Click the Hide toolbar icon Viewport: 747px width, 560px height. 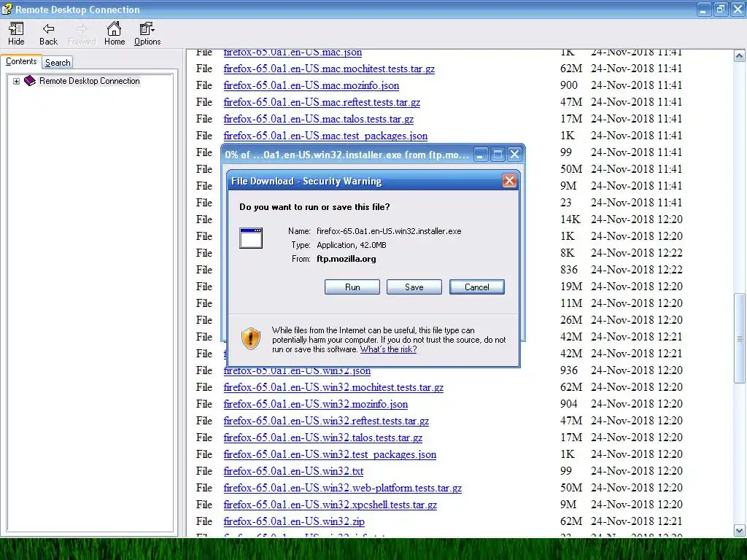[x=16, y=34]
